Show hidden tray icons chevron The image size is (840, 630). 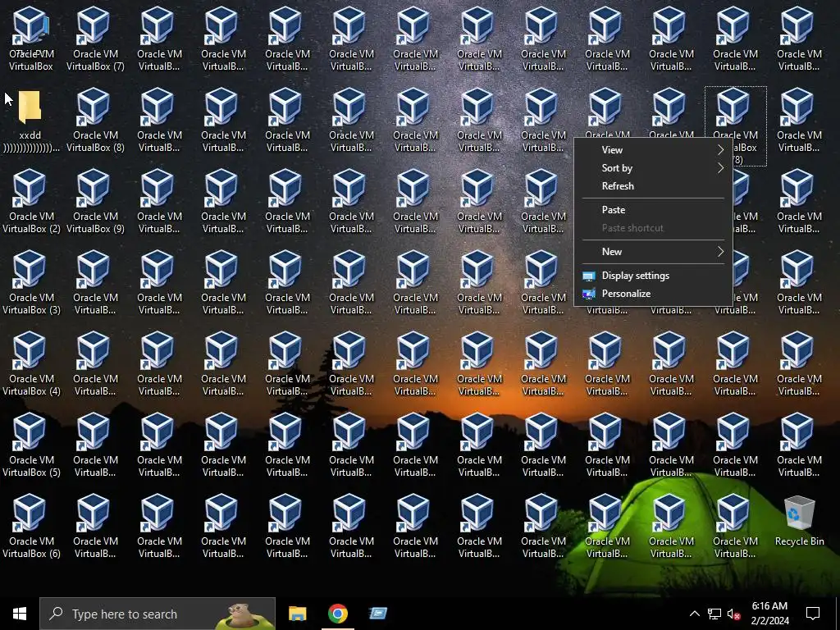point(694,614)
